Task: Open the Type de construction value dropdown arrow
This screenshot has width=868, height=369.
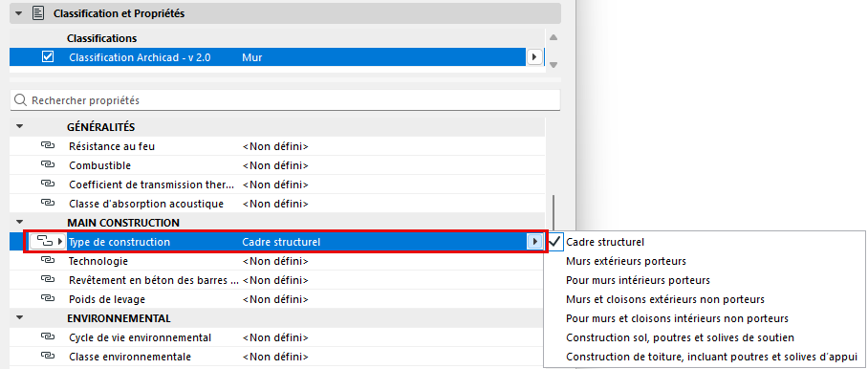Action: coord(534,242)
